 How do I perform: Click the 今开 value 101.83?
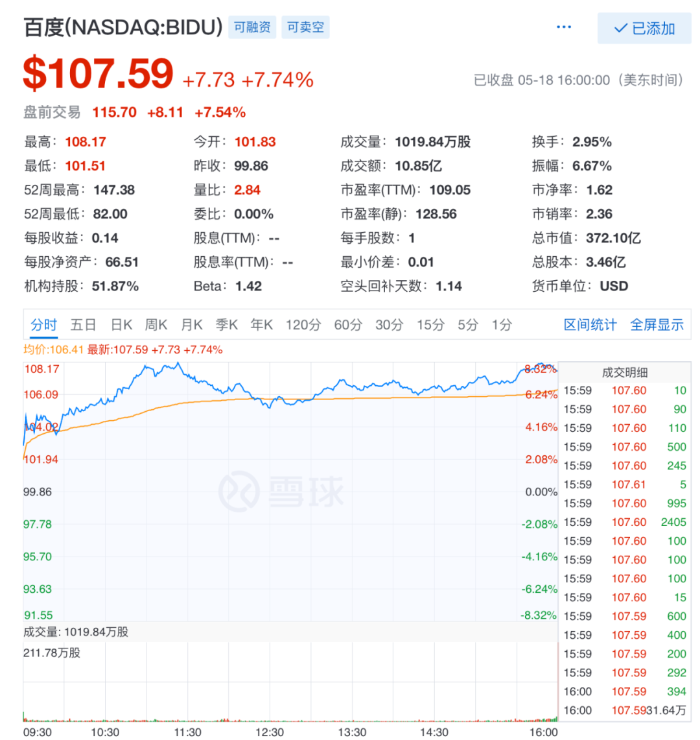[255, 141]
